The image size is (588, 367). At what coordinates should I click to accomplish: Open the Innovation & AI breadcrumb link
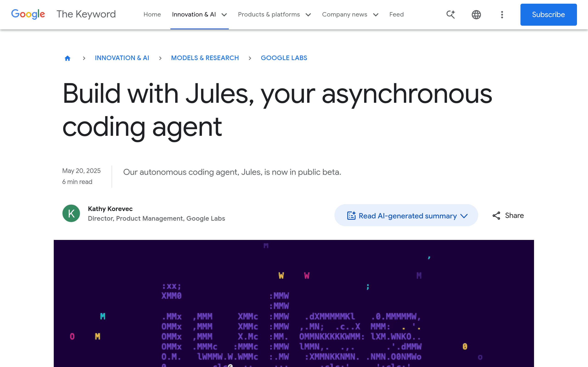click(122, 58)
